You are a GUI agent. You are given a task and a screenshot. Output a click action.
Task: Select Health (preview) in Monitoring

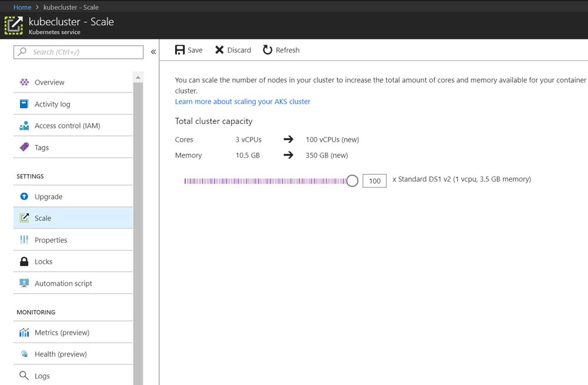tap(61, 354)
